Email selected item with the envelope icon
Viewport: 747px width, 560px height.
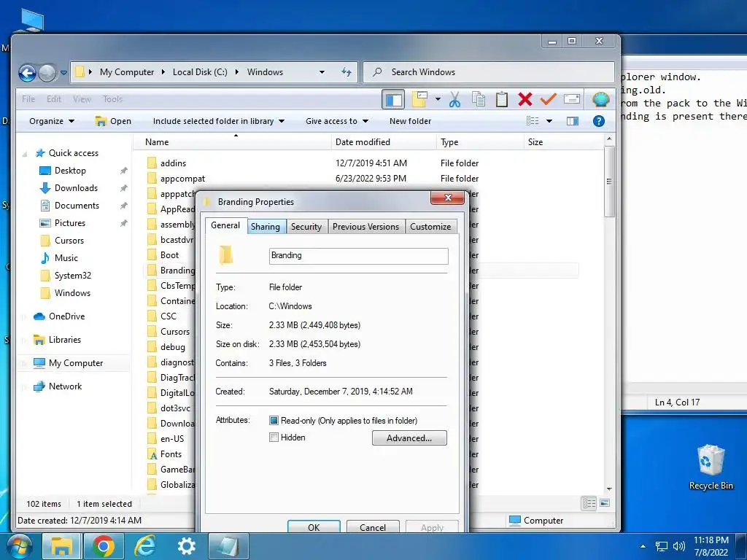572,99
